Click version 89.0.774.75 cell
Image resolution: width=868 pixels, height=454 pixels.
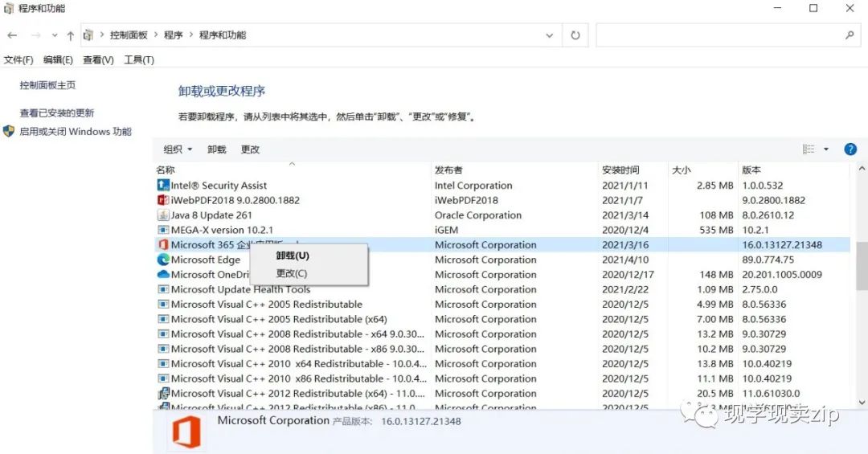(x=768, y=260)
